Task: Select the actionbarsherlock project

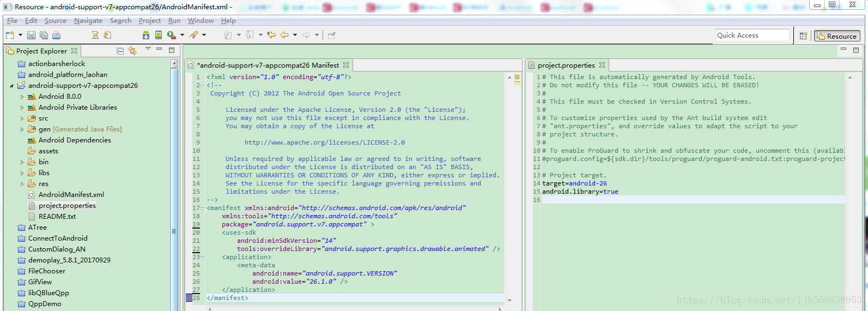Action: [x=56, y=64]
